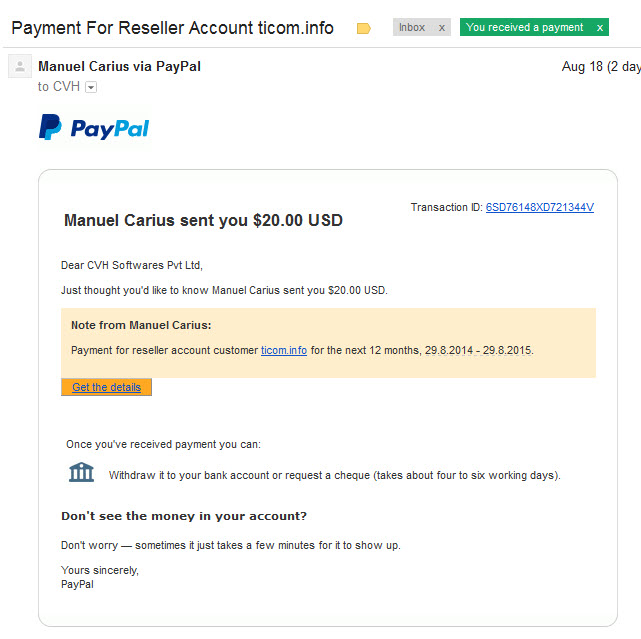Image resolution: width=641 pixels, height=639 pixels.
Task: Open the ticom.info link in the note
Action: [284, 350]
